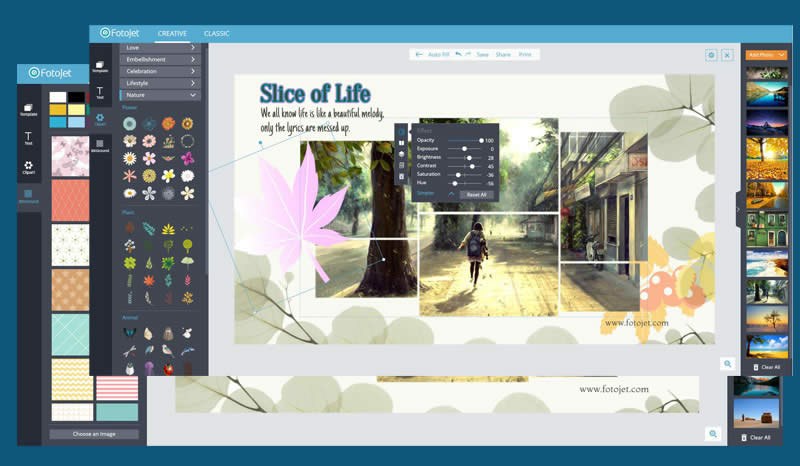This screenshot has width=800, height=466.
Task: Click the zoom magnifier icon below canvas
Action: (728, 364)
